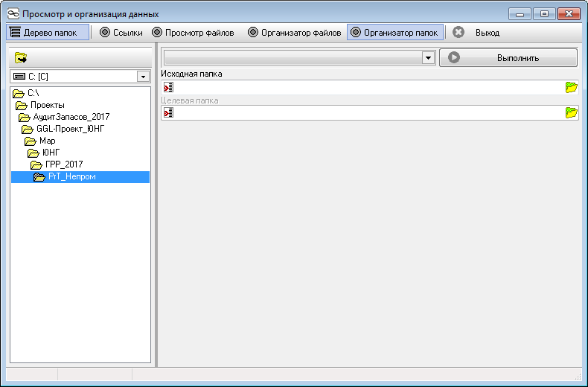Click the radio icon beside Организатор файлов

pos(253,32)
